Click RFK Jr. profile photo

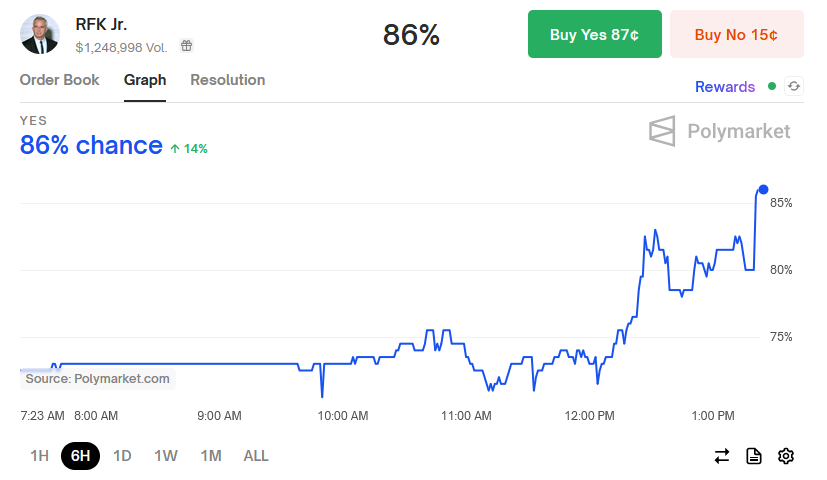pos(40,34)
